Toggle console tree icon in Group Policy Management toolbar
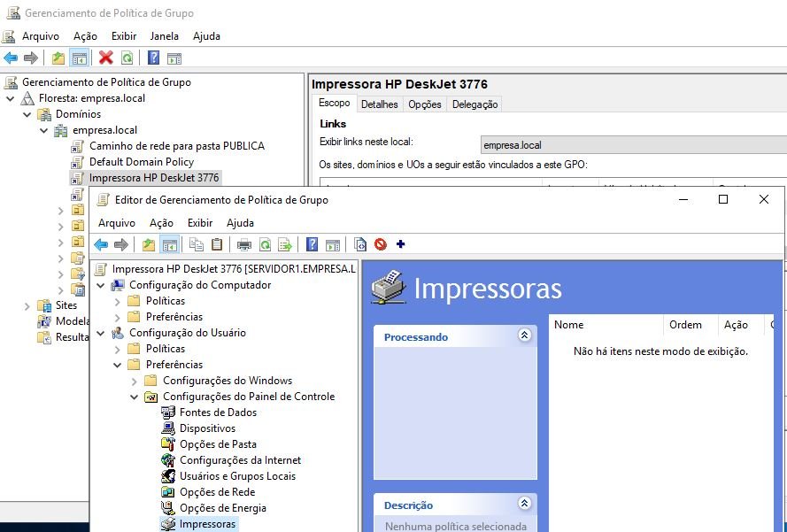Screen dimensions: 787x532 (x=80, y=58)
